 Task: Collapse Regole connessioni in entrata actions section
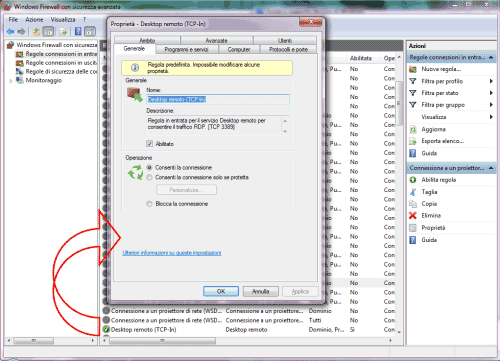pyautogui.click(x=491, y=57)
